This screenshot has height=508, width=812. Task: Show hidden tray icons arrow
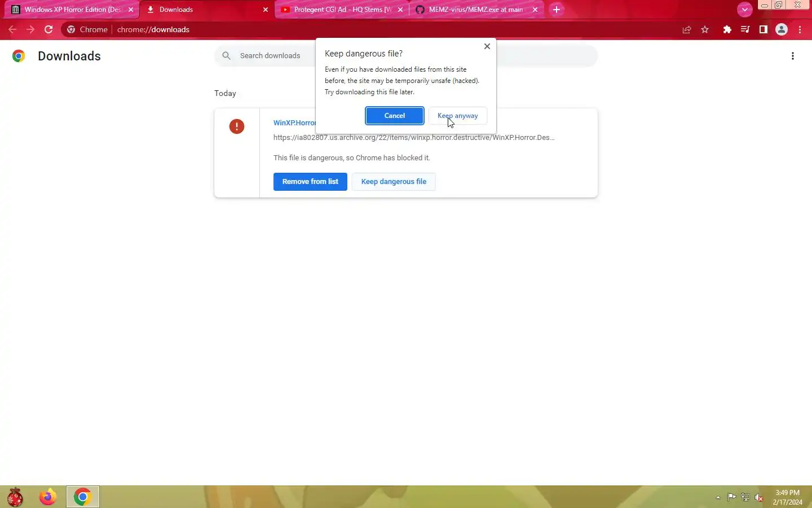pyautogui.click(x=718, y=497)
